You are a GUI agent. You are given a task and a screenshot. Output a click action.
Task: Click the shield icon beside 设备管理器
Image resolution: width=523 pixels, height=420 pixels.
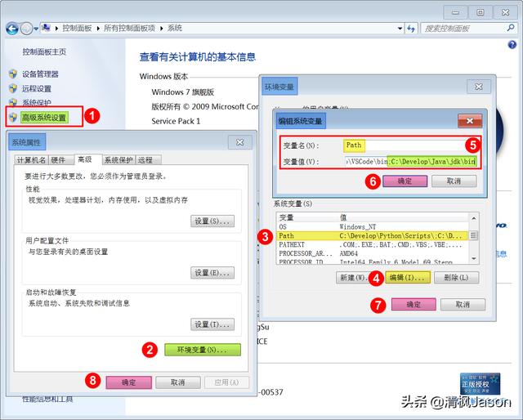13,74
